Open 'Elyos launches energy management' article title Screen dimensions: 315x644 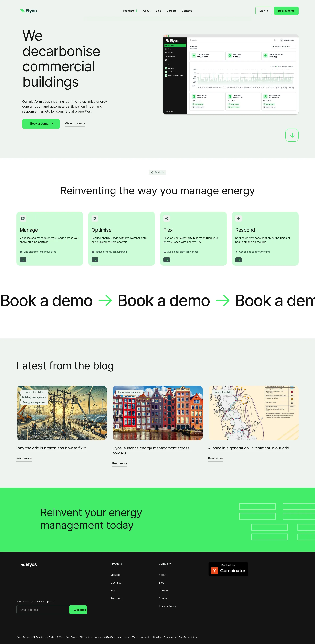[151, 451]
